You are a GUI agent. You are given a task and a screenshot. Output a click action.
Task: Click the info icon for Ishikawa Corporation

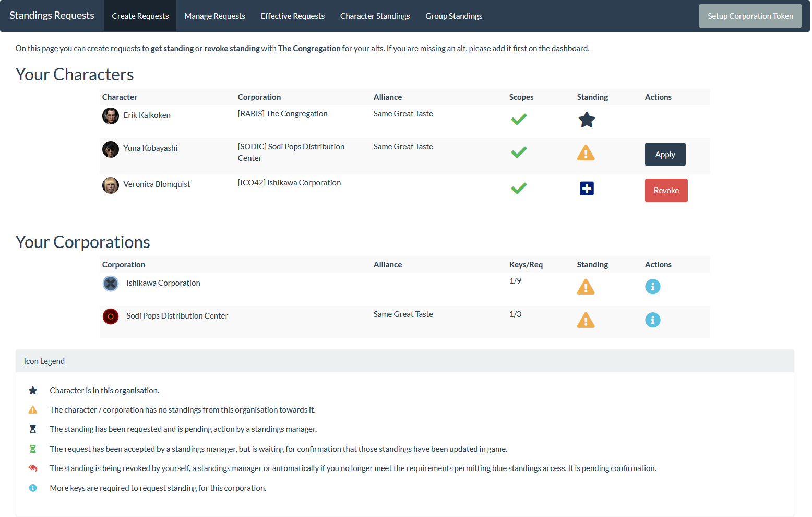652,287
